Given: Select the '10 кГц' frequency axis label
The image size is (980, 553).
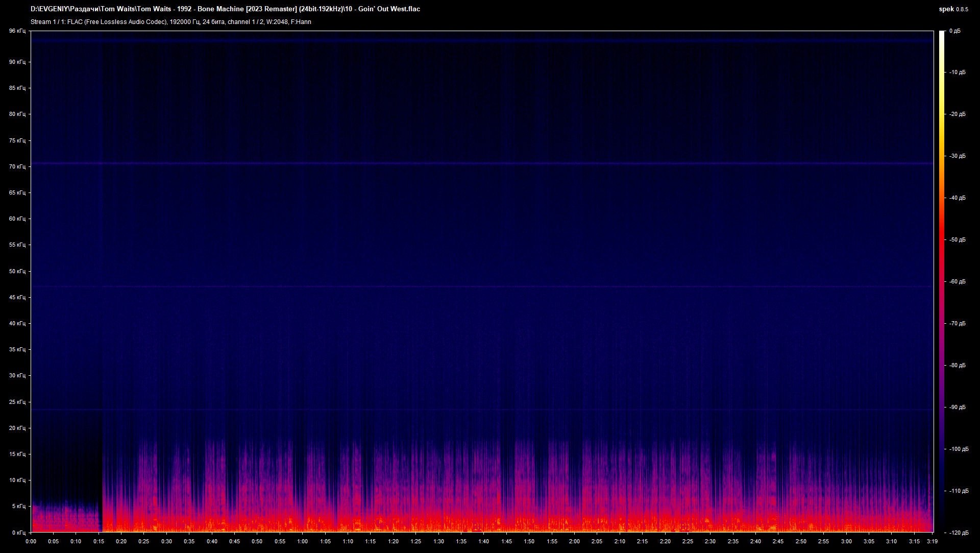Looking at the screenshot, I should pos(17,480).
